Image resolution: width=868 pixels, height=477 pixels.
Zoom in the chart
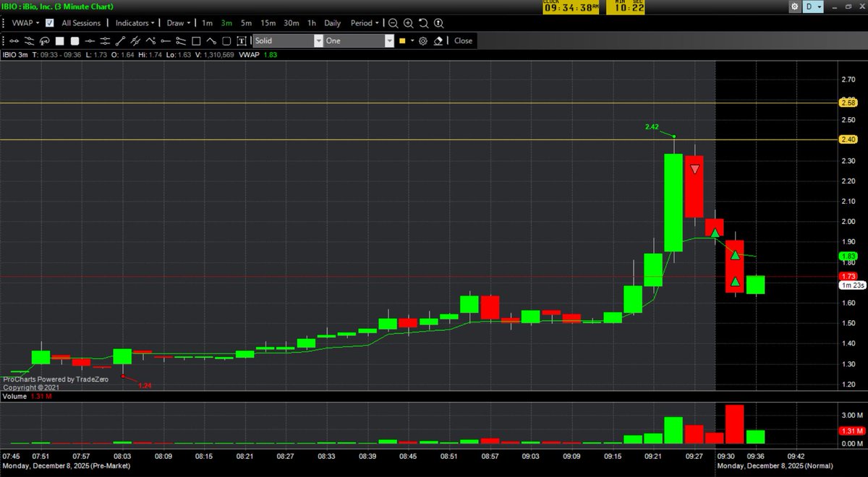pos(409,23)
